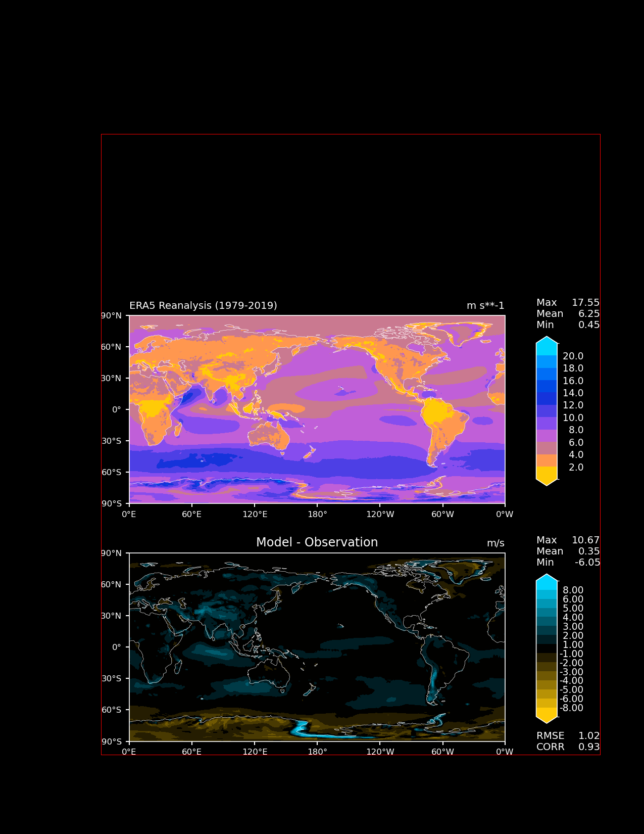The width and height of the screenshot is (644, 834).
Task: Click the 8.00 tick on difference colorbar
Action: [573, 590]
